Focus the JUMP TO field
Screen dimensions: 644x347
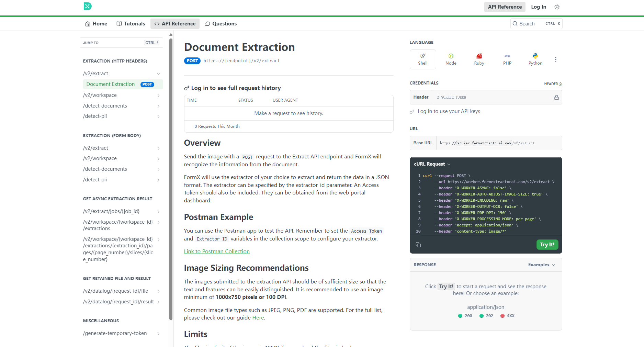tap(121, 43)
